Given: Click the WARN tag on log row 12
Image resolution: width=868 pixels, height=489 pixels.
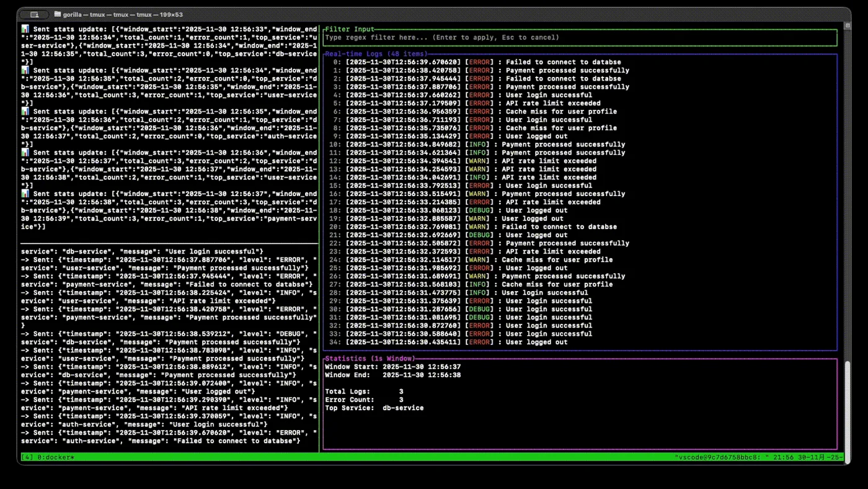Looking at the screenshot, I should pos(479,161).
